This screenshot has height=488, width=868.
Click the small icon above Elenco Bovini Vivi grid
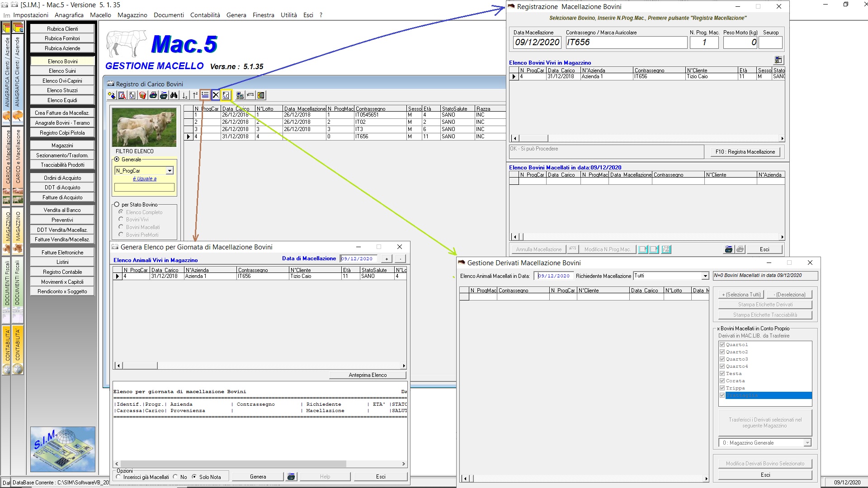click(x=778, y=60)
